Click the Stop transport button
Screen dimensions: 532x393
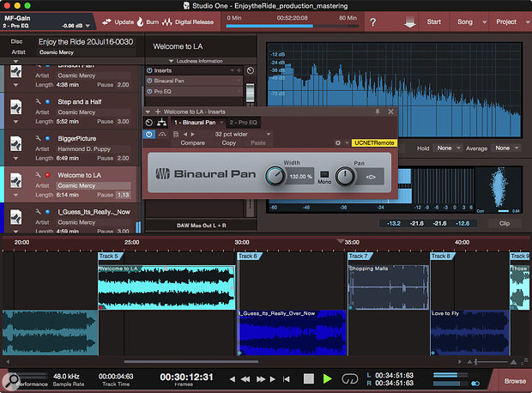308,378
